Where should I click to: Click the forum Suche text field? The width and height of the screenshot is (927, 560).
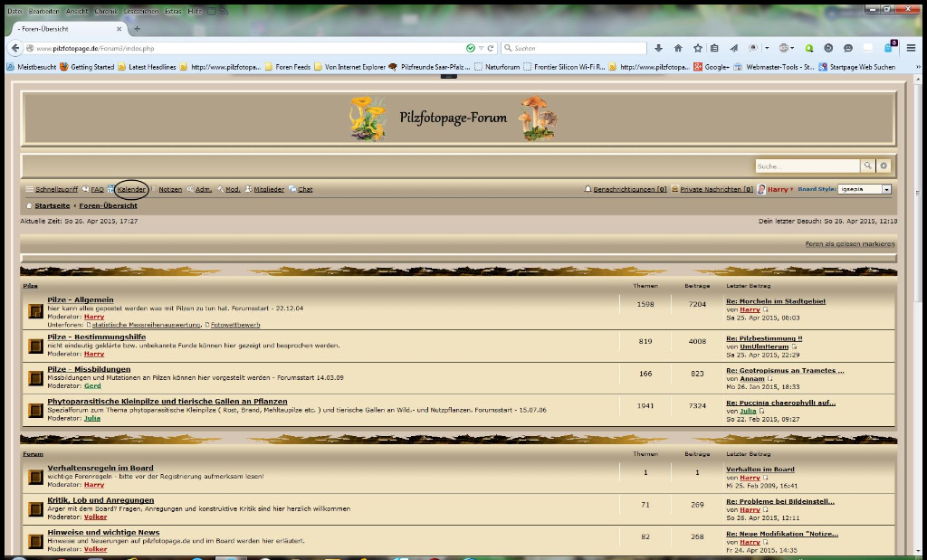[807, 166]
